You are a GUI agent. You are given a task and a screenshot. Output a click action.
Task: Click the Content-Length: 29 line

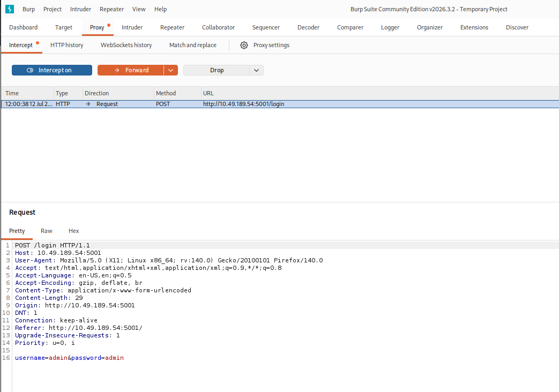pyautogui.click(x=49, y=298)
